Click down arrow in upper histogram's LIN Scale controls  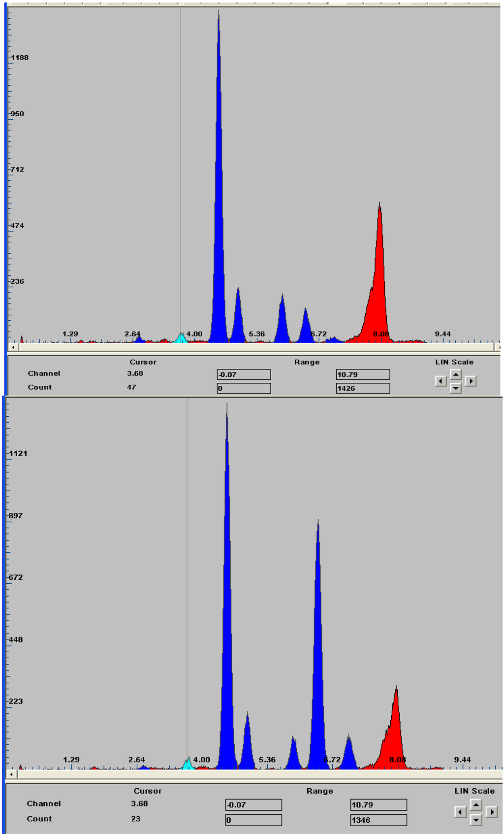click(456, 388)
